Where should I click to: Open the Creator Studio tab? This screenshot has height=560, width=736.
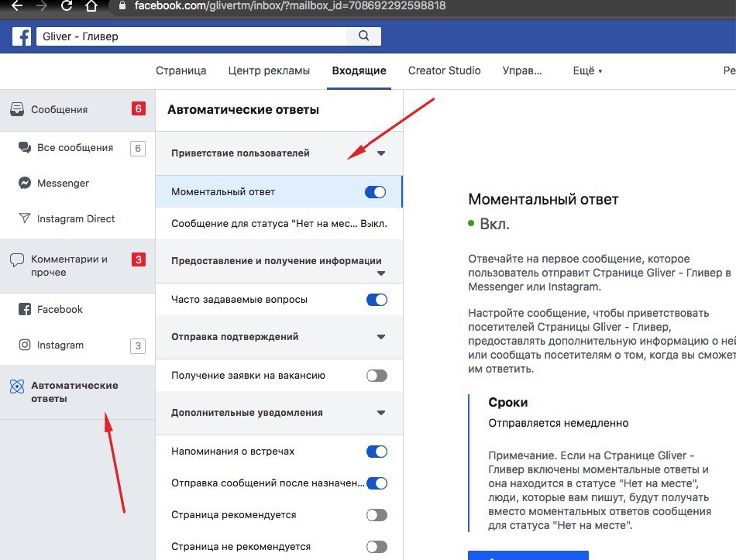point(444,71)
